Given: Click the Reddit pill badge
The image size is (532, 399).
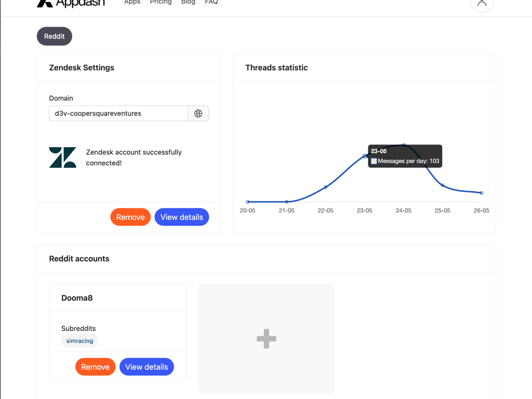Looking at the screenshot, I should coord(54,36).
